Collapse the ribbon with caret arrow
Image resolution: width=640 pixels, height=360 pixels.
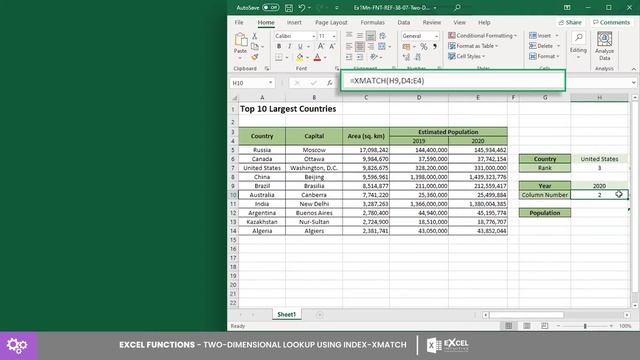[633, 69]
